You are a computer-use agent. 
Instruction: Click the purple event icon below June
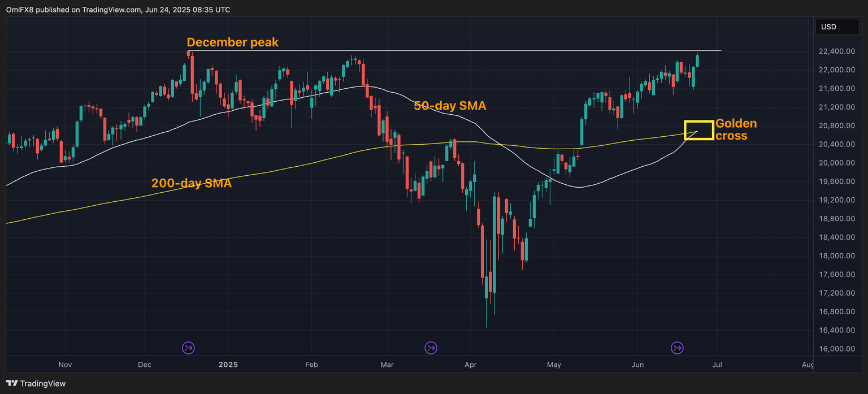coord(678,348)
